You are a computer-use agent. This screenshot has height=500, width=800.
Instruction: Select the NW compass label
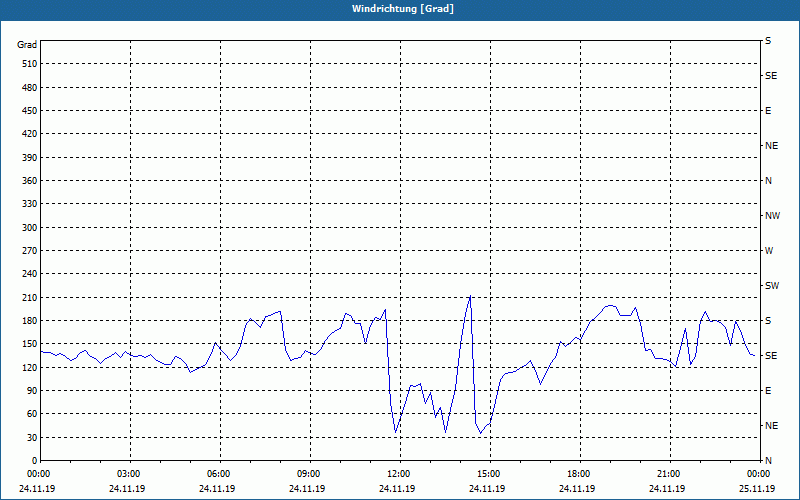point(772,216)
